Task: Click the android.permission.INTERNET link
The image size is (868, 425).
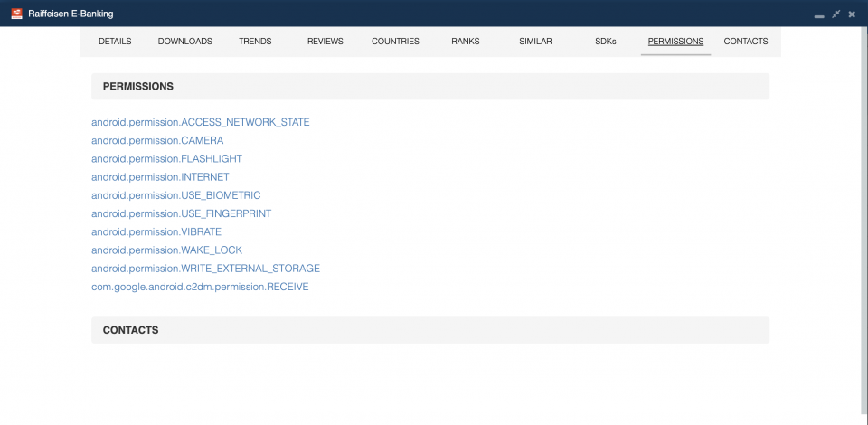Action: (160, 177)
